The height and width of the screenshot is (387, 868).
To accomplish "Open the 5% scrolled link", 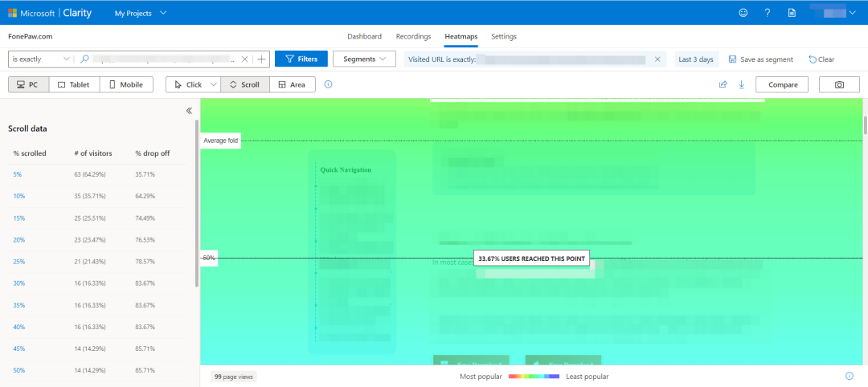I will [x=17, y=174].
